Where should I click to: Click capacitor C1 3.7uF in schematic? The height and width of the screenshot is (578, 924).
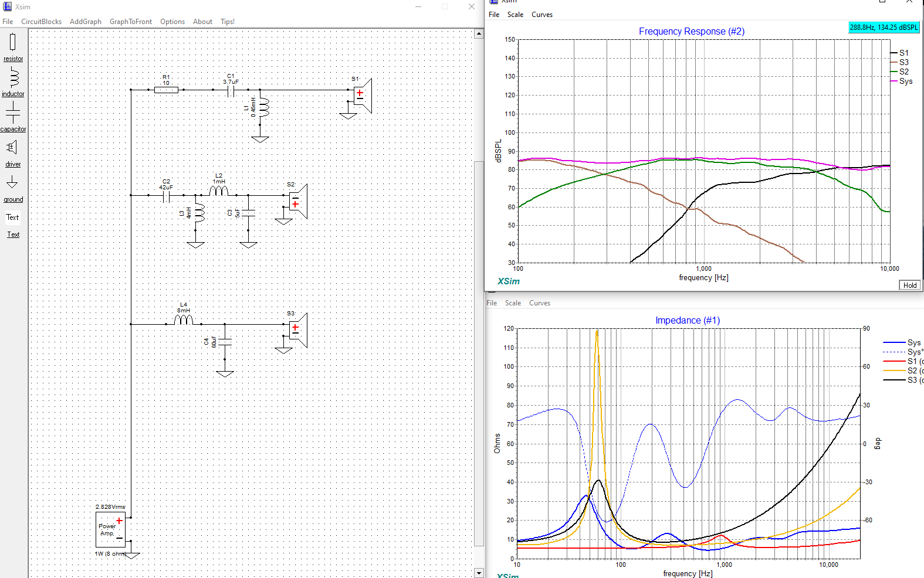click(231, 90)
